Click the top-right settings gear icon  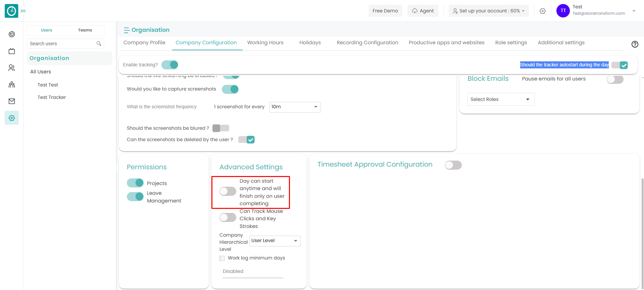point(543,11)
